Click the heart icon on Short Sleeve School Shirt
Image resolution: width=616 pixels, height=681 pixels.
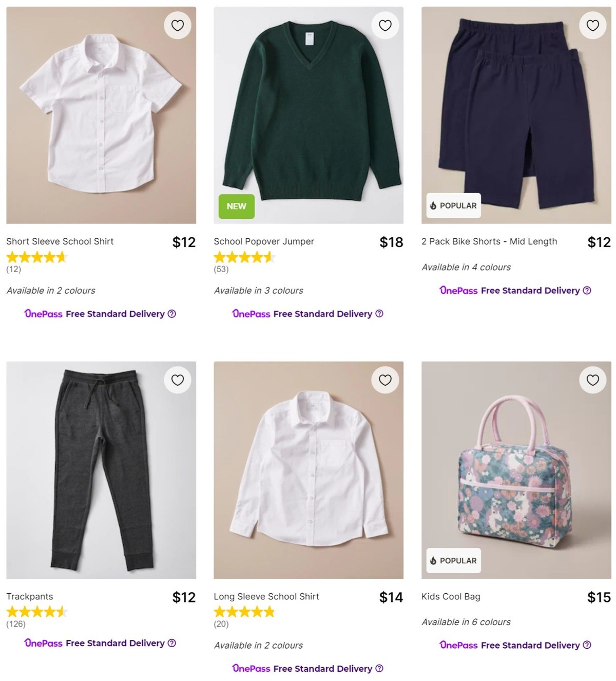[178, 25]
